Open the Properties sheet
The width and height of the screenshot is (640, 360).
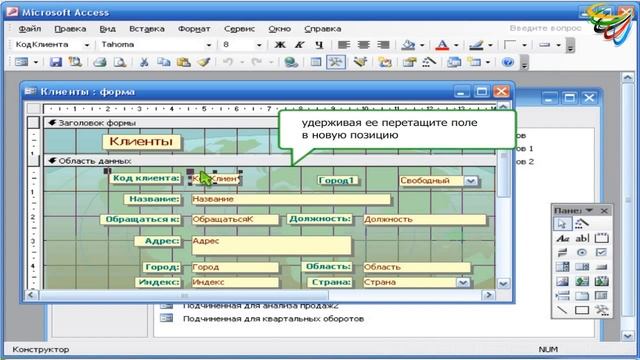(409, 62)
